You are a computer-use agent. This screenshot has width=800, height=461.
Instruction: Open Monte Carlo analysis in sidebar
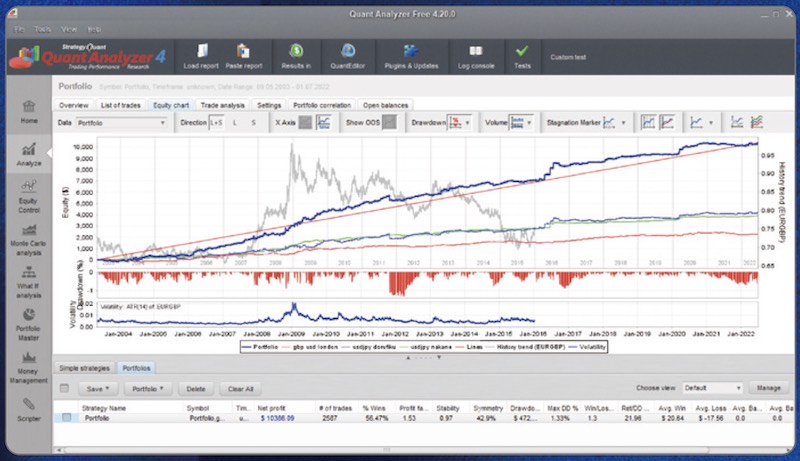click(x=26, y=262)
